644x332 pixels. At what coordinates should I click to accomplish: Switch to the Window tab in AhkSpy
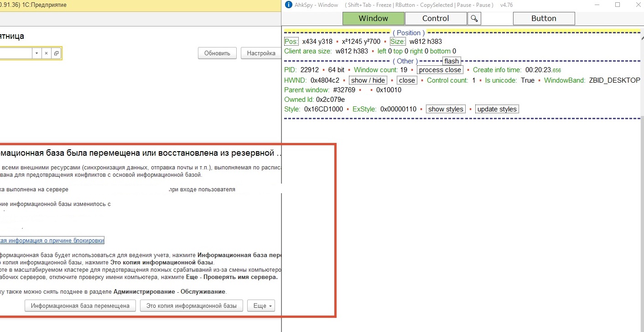(x=373, y=18)
